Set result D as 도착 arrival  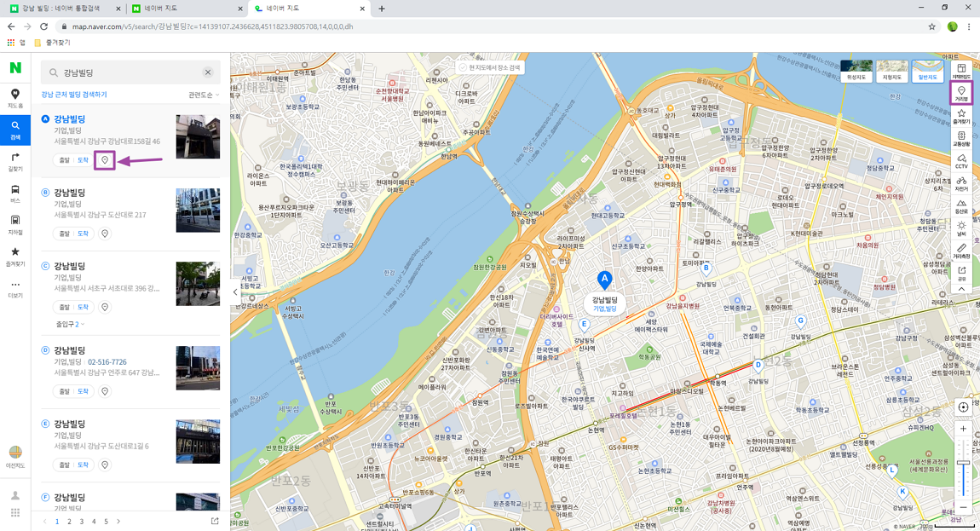tap(84, 391)
